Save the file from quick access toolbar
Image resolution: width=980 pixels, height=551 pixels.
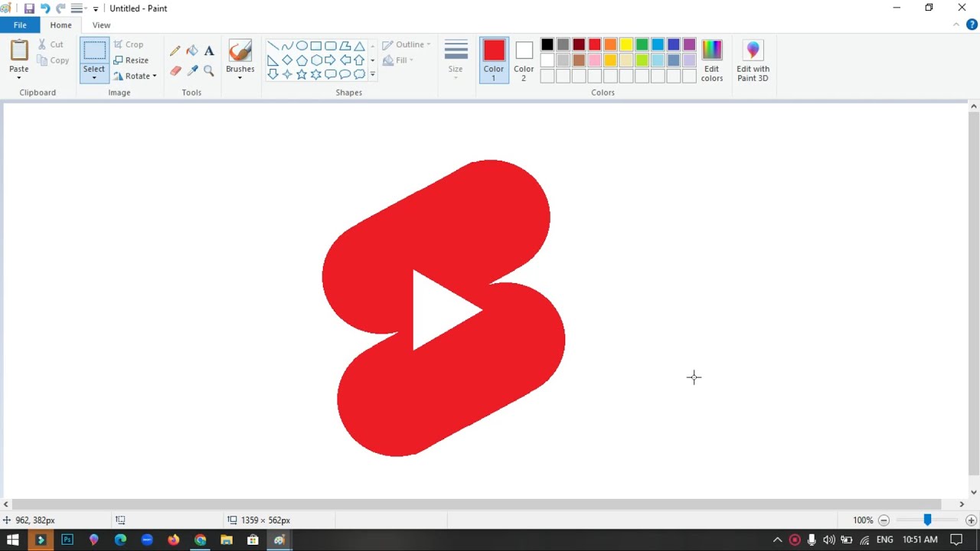(x=29, y=8)
